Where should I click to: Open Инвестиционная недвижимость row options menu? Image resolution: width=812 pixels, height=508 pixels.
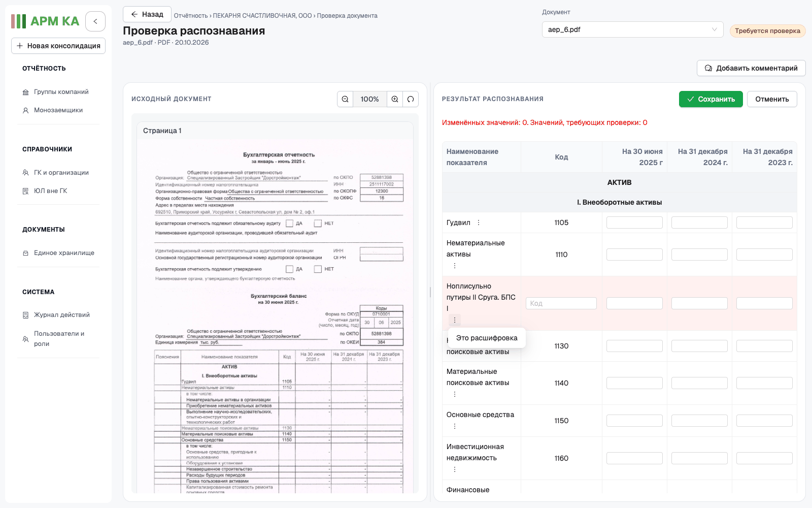tap(455, 469)
